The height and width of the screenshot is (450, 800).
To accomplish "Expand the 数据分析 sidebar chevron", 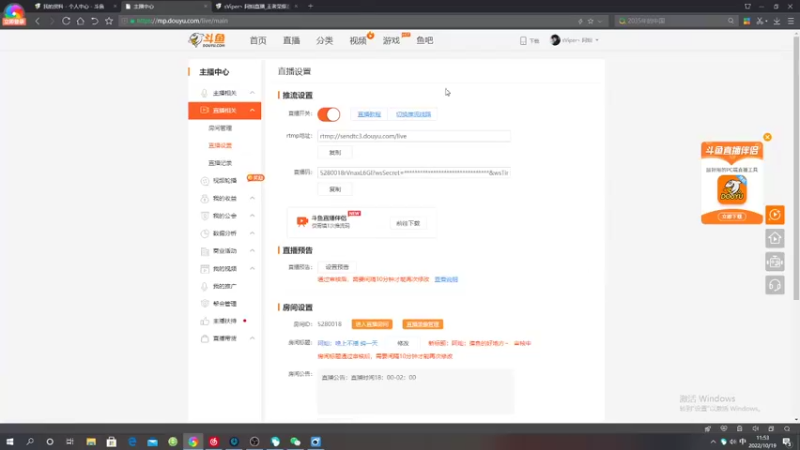I will [253, 233].
